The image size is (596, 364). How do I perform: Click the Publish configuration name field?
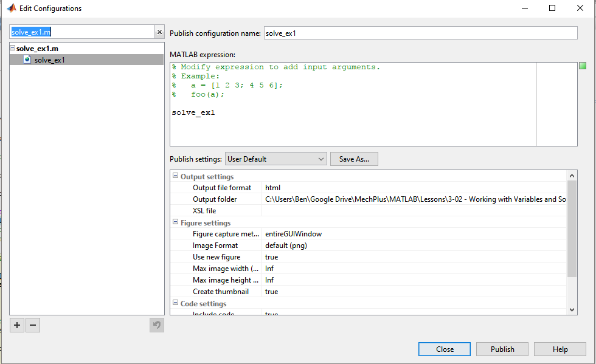[x=421, y=33]
